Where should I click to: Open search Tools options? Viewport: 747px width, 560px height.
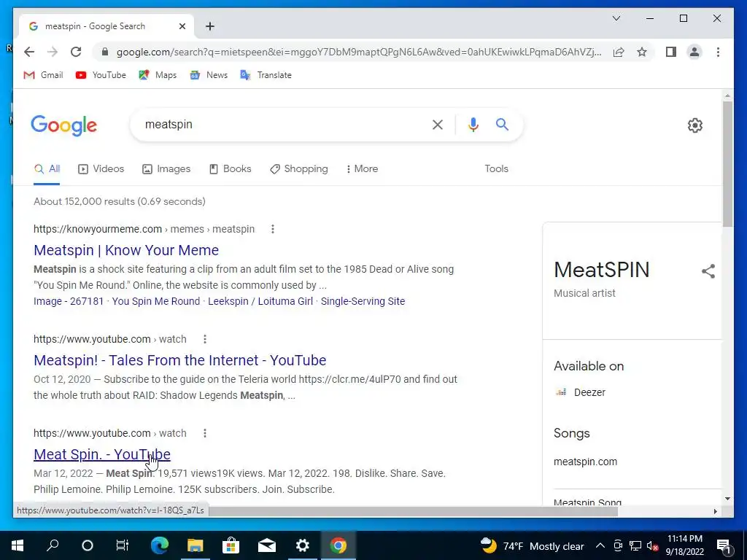(x=496, y=168)
